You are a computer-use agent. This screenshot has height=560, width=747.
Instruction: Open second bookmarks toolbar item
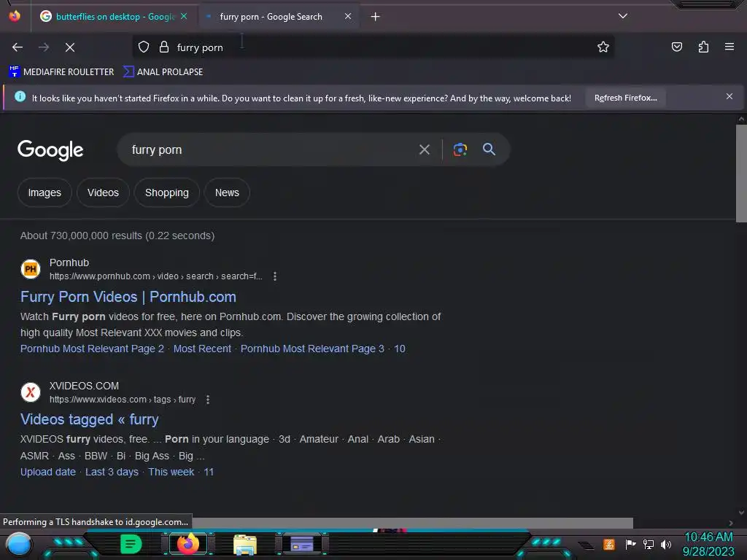[x=163, y=72]
